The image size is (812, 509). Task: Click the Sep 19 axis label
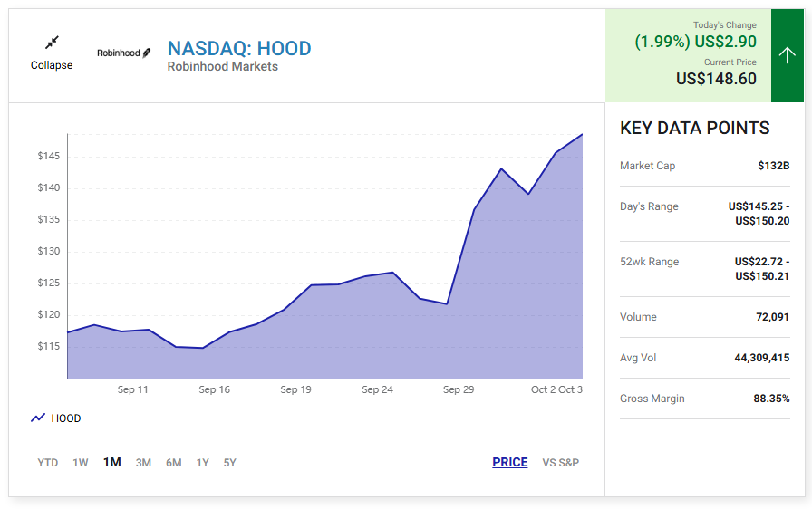[x=295, y=389]
